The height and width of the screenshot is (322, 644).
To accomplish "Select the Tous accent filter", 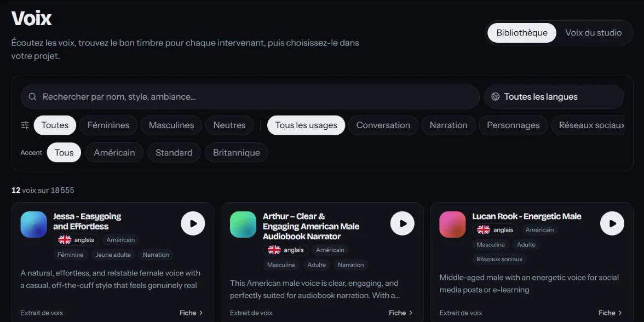I will pos(64,152).
